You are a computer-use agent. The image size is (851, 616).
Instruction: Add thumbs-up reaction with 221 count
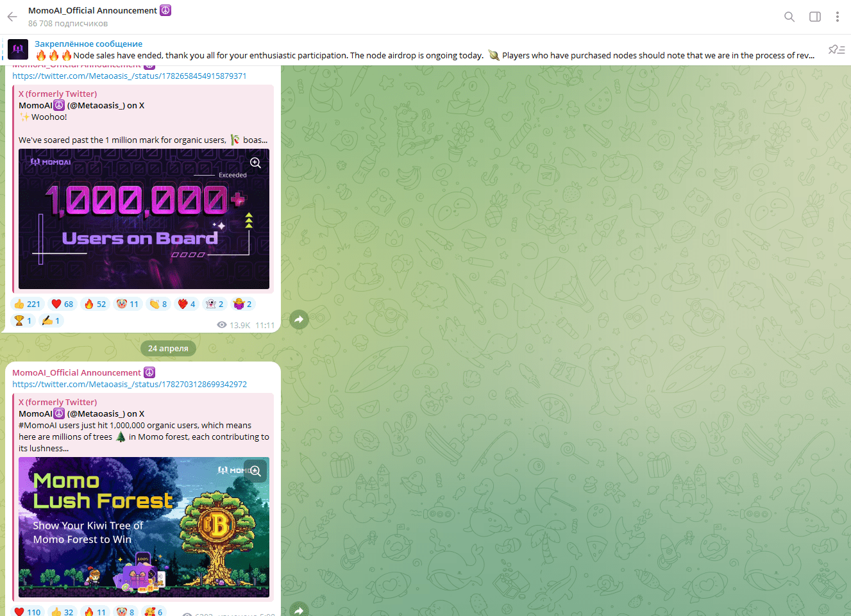(x=28, y=304)
